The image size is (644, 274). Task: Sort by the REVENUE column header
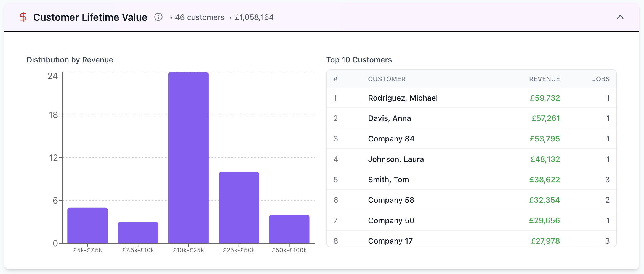click(x=544, y=79)
